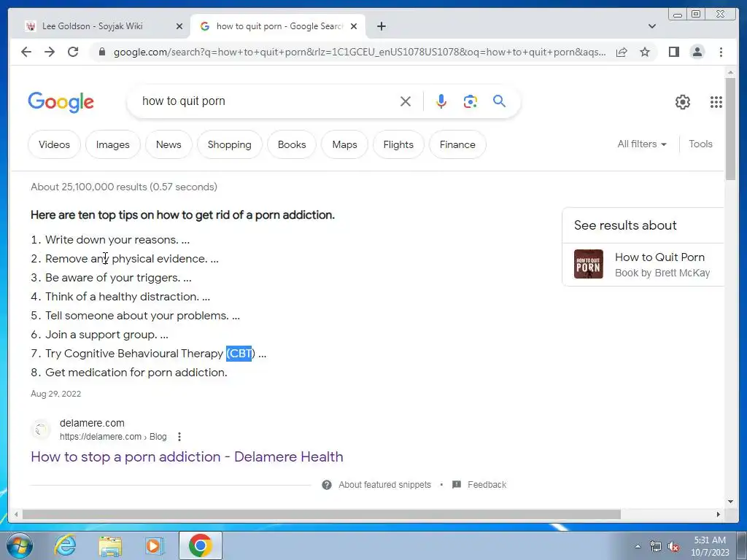Open the browser side panel
Screen dimensions: 747x560
(673, 52)
